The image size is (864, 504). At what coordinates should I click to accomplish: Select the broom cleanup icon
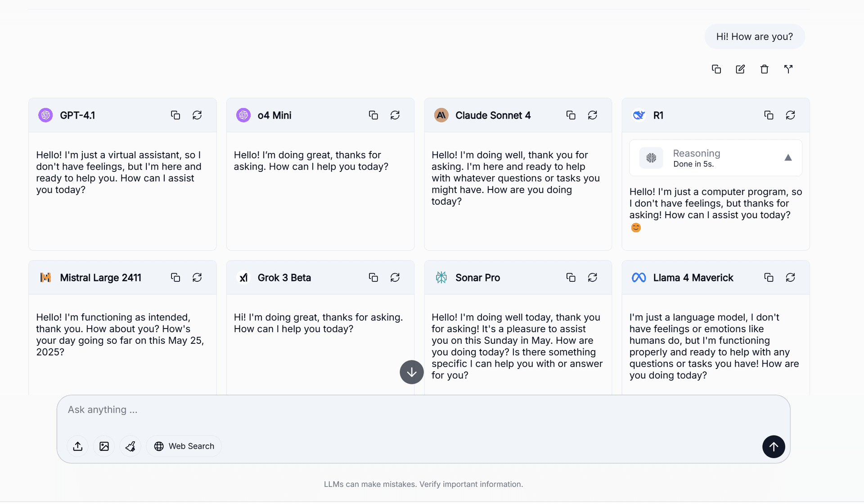pos(130,446)
